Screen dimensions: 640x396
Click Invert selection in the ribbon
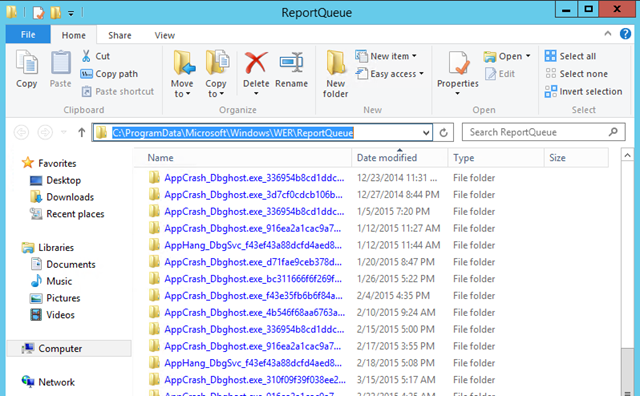[584, 91]
